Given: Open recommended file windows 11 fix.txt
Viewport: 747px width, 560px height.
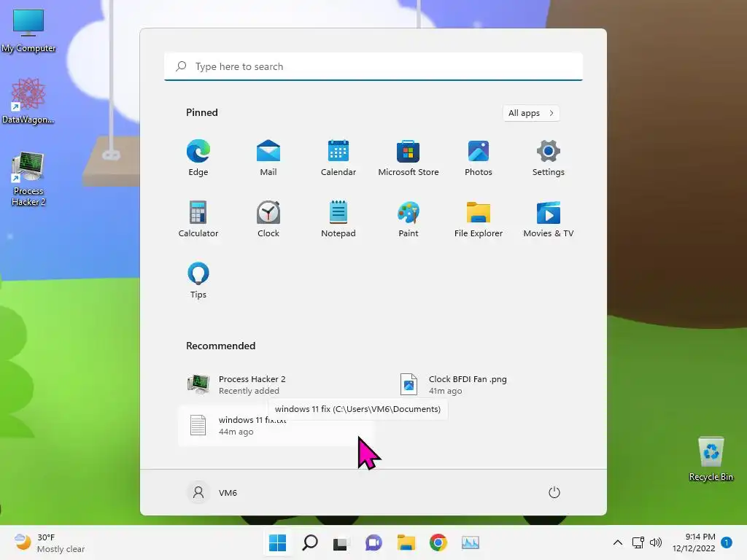Looking at the screenshot, I should coord(276,426).
